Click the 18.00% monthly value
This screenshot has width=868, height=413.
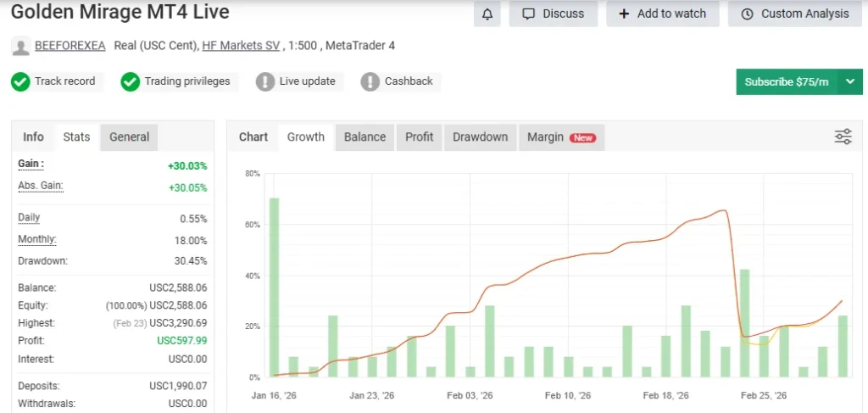192,241
